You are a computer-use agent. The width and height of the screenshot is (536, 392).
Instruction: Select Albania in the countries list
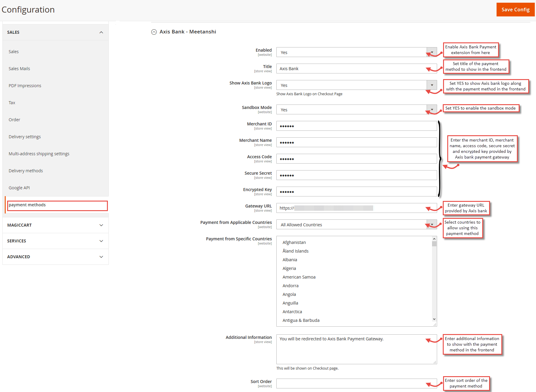[290, 259]
